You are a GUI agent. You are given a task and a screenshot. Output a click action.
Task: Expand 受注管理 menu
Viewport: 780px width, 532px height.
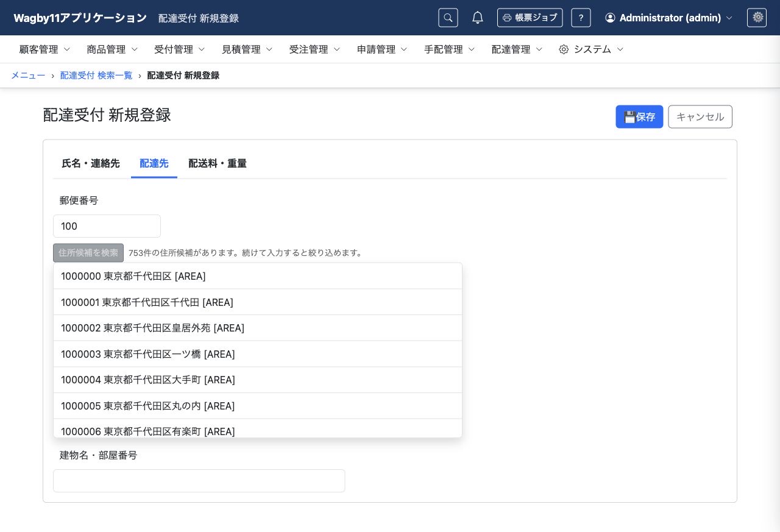(314, 49)
